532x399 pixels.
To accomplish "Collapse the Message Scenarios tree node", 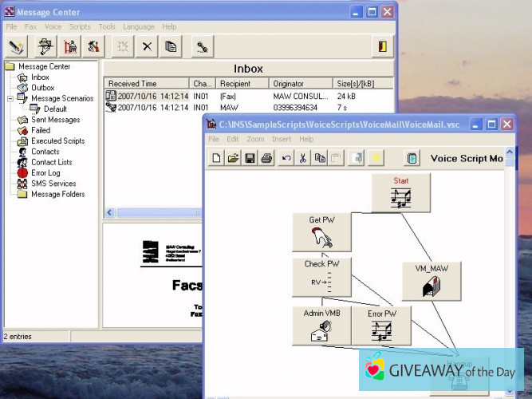I will tap(10, 99).
